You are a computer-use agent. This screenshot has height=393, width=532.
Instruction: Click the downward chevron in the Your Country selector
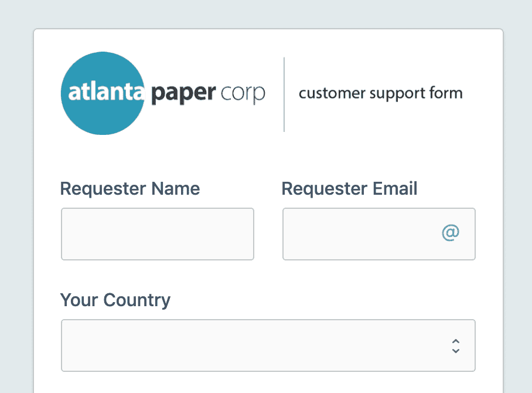(456, 351)
